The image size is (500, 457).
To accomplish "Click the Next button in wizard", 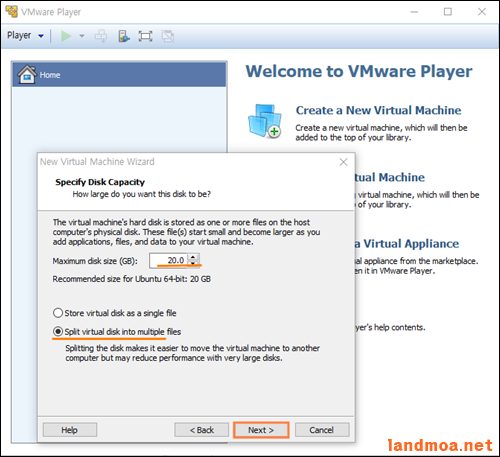I will click(x=261, y=430).
